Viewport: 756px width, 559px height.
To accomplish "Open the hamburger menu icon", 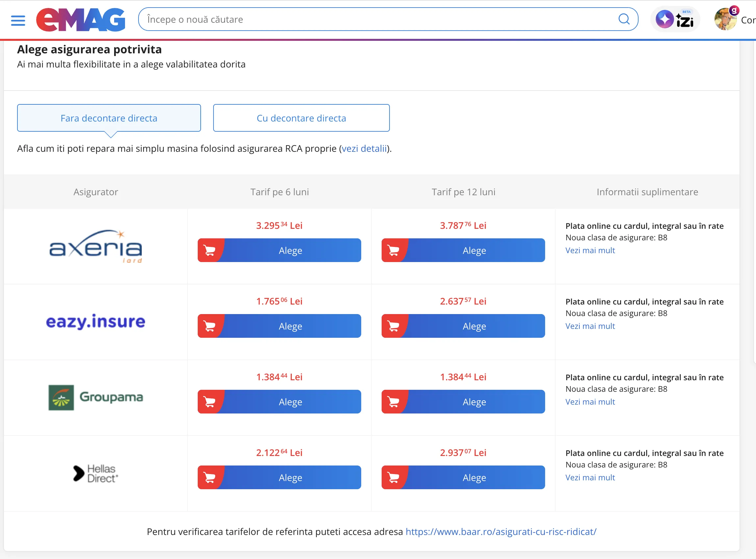I will [x=18, y=20].
